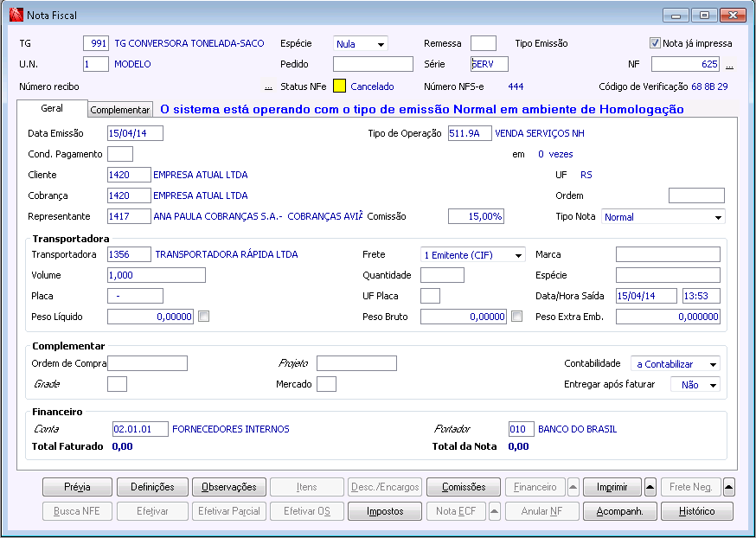This screenshot has width=756, height=538.
Task: Click the Cond. Pagamento field
Action: click(120, 154)
